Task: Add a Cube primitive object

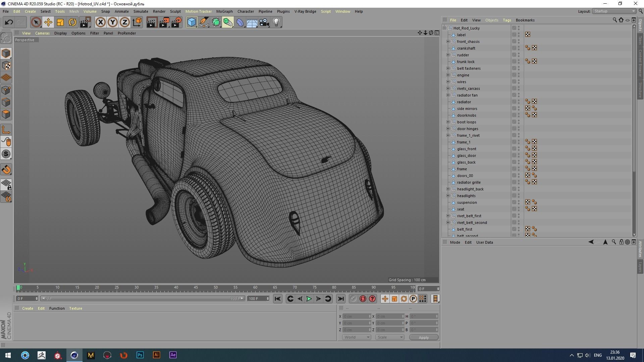Action: (x=192, y=22)
